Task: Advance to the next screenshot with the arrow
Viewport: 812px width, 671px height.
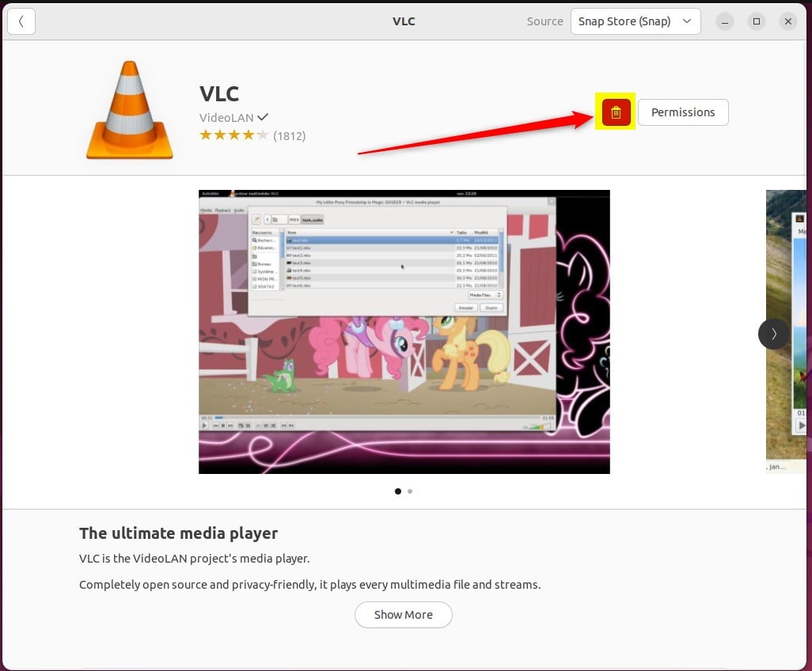Action: click(x=773, y=334)
